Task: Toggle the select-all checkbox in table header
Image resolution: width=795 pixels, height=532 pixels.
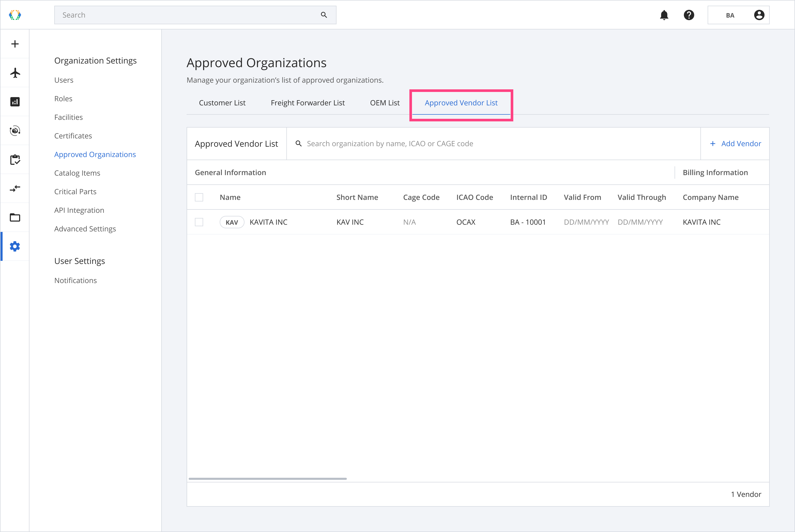Action: [199, 197]
